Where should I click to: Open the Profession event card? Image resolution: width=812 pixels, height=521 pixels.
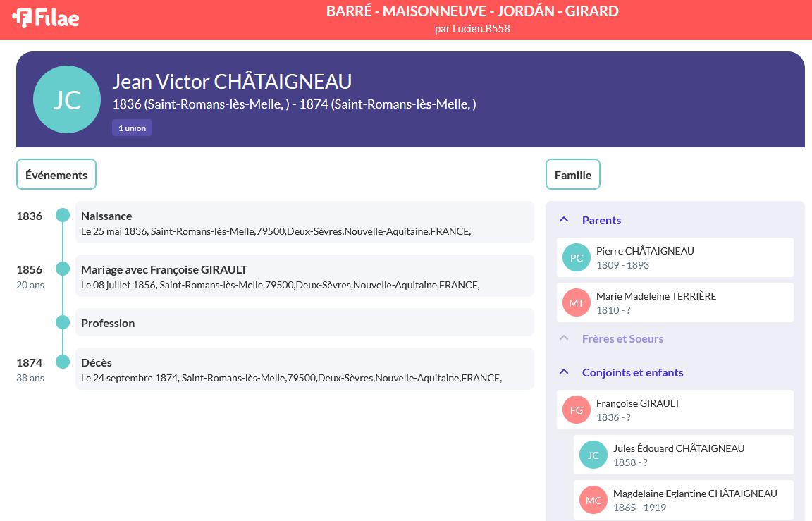(304, 322)
